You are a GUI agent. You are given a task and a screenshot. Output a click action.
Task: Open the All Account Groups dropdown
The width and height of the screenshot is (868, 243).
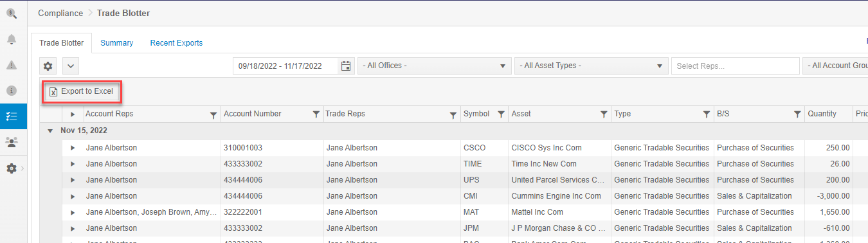835,66
